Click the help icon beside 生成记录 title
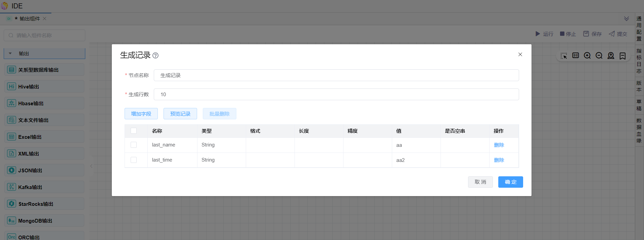The height and width of the screenshot is (240, 644). (155, 56)
